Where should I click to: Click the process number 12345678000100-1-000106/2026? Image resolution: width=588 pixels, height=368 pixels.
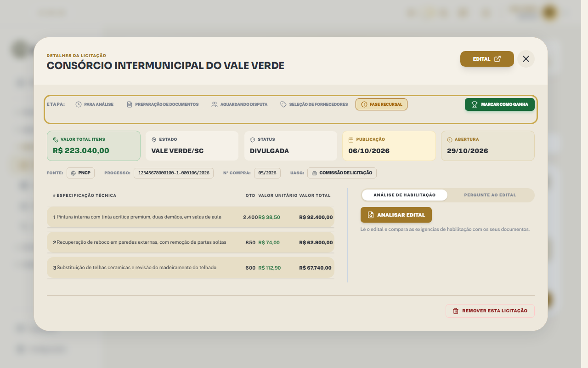[174, 173]
